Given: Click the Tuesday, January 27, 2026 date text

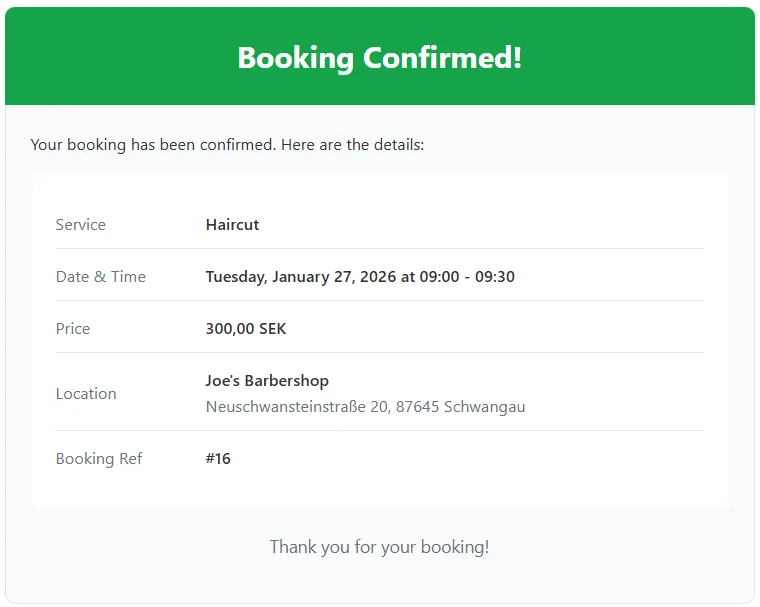Looking at the screenshot, I should pos(301,276).
